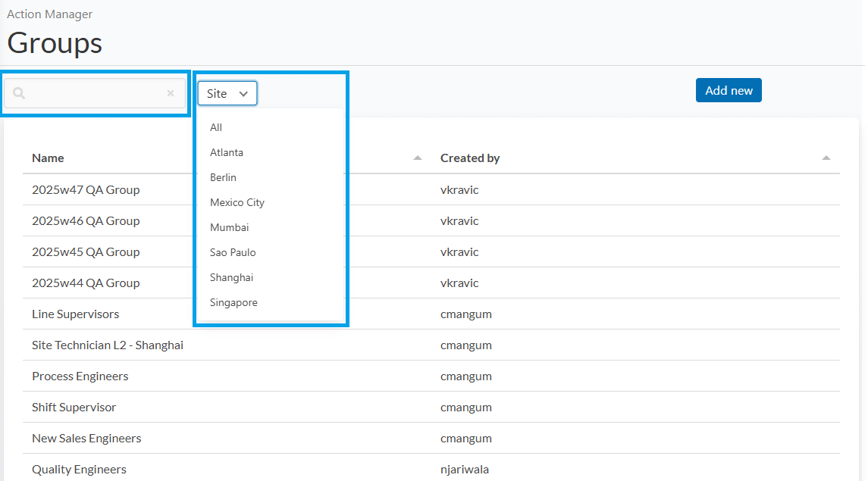This screenshot has width=868, height=481.
Task: Choose Shanghai from the site list
Action: [231, 277]
